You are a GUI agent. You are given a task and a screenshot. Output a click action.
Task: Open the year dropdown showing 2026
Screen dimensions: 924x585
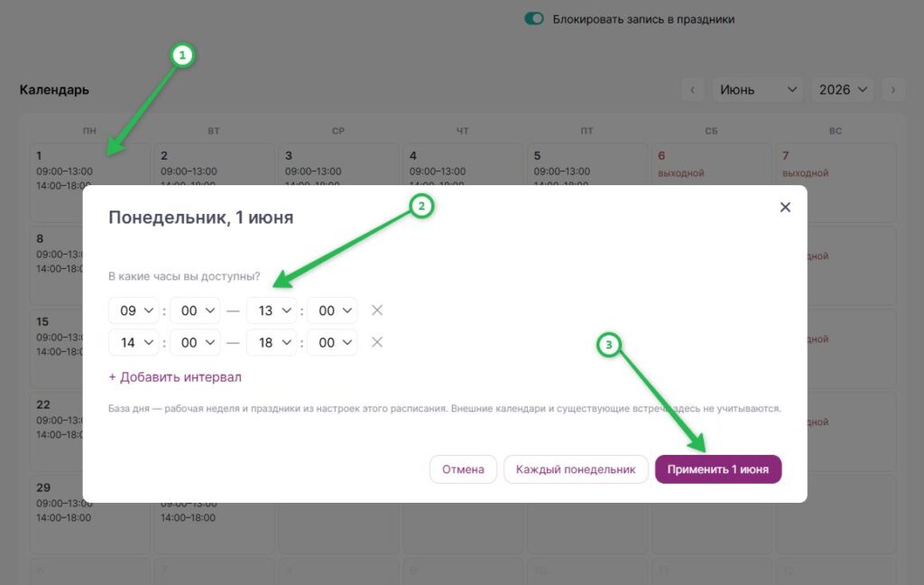pyautogui.click(x=842, y=89)
